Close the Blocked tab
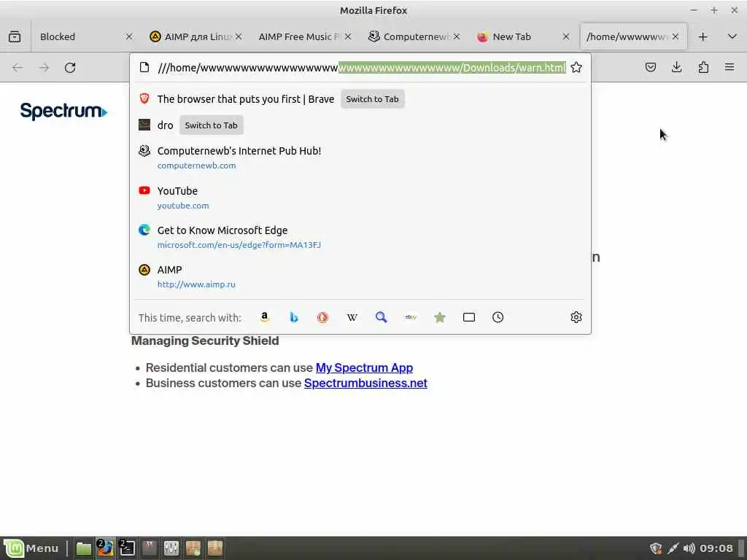This screenshot has width=747, height=560. [128, 36]
